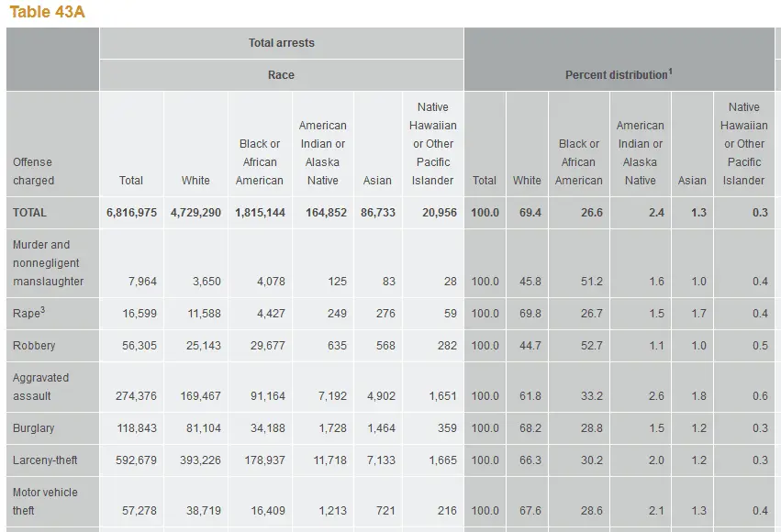Click the Murder and nonnegligent manslaughter label
The image size is (781, 532).
pyautogui.click(x=48, y=263)
